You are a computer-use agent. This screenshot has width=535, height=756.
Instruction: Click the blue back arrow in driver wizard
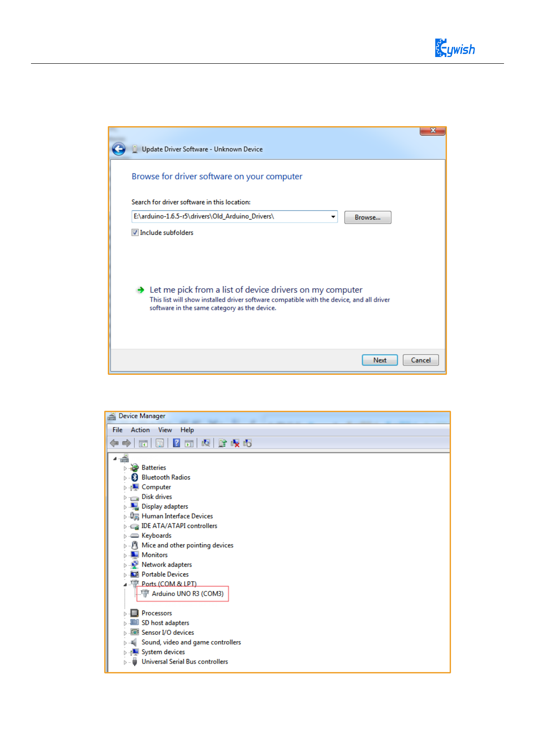pyautogui.click(x=119, y=149)
